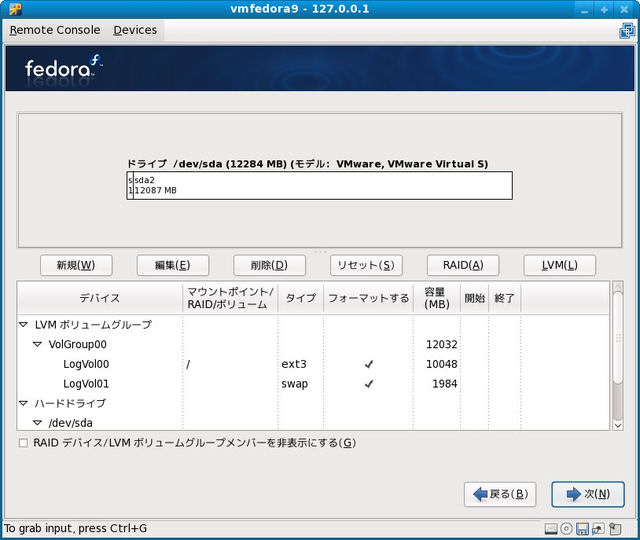Click the 編集(E) button
This screenshot has height=540, width=640.
pos(173,265)
